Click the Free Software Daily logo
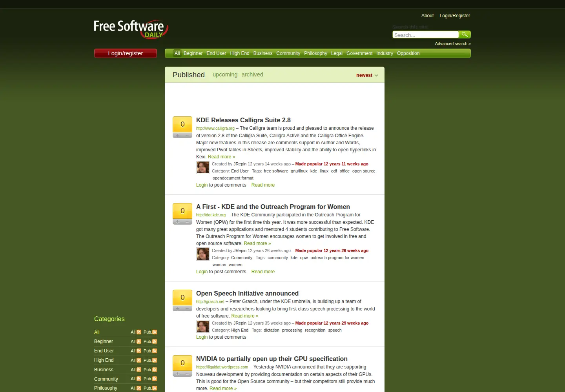This screenshot has height=392, width=565. pos(131,29)
